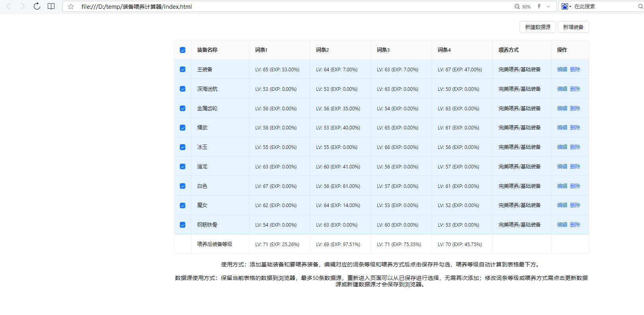Click the 90% zoom magnifier indicator
This screenshot has width=644, height=315.
[523, 7]
